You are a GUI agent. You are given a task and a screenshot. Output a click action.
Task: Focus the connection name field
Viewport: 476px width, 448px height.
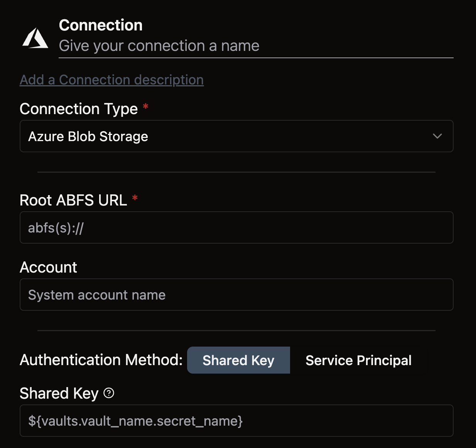coord(255,46)
